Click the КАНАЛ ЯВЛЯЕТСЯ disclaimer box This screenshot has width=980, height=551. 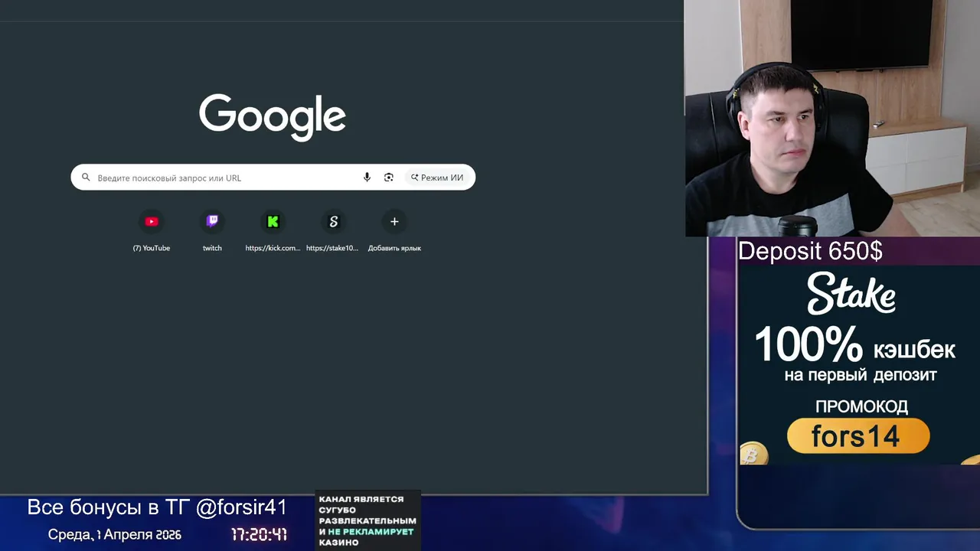368,520
